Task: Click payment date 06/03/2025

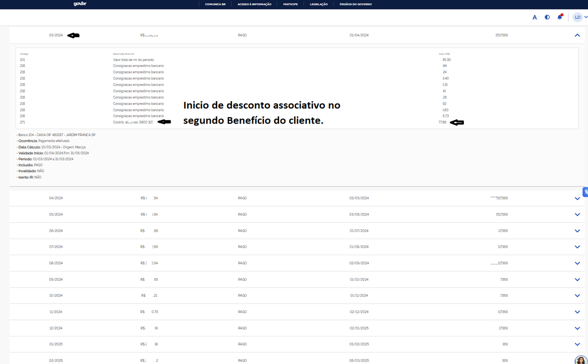Action: [359, 360]
